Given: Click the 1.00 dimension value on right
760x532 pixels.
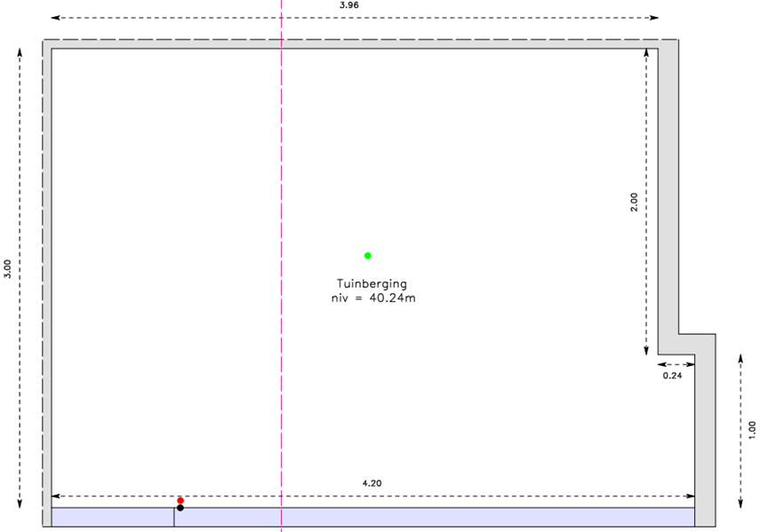Looking at the screenshot, I should (753, 431).
